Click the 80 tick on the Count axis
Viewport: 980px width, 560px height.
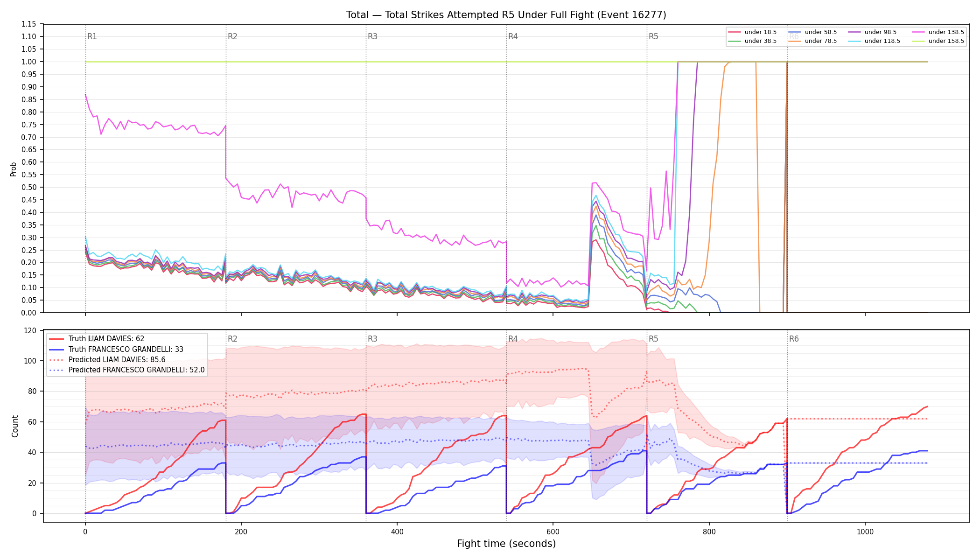pos(33,392)
